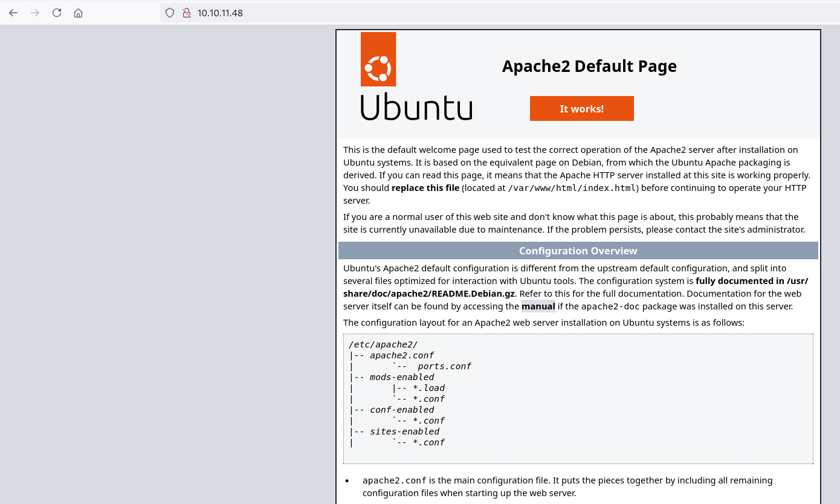The height and width of the screenshot is (504, 840).
Task: Click the orange "It works!" banner
Action: pos(581,109)
